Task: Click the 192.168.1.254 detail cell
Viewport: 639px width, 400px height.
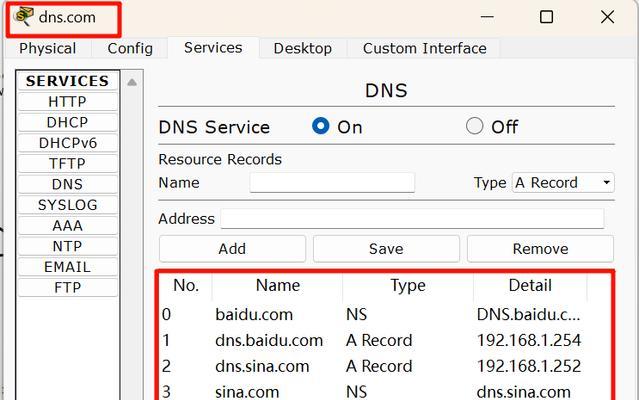Action: tap(529, 341)
